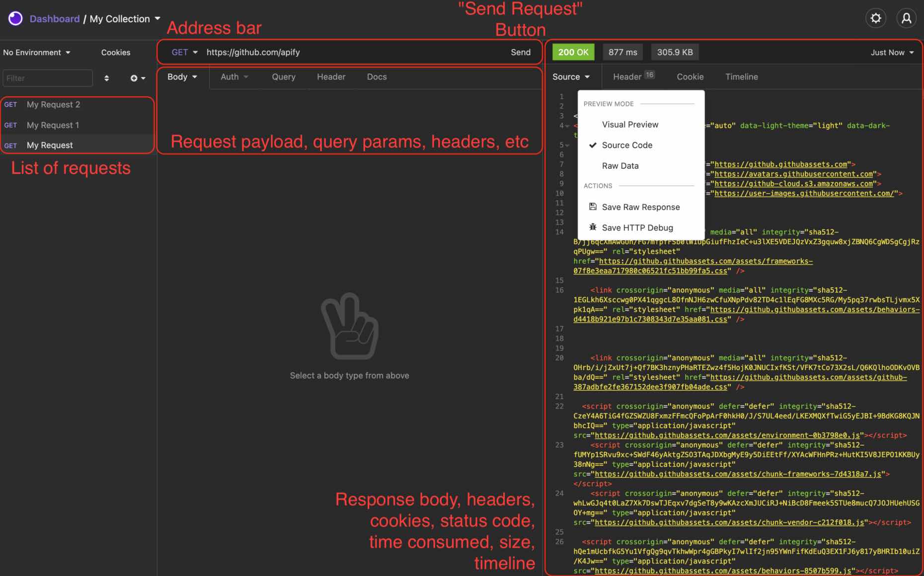Switch to the Query tab
Viewport: 924px width, 576px height.
[x=283, y=77]
